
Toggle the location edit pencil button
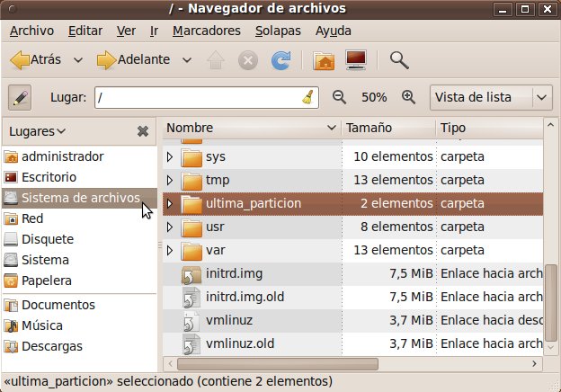coord(20,97)
